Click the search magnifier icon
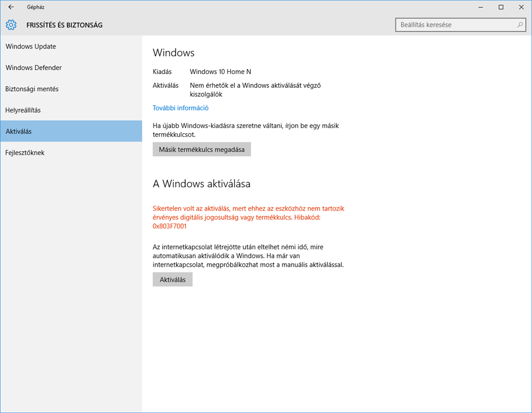Image resolution: width=532 pixels, height=413 pixels. pos(520,25)
